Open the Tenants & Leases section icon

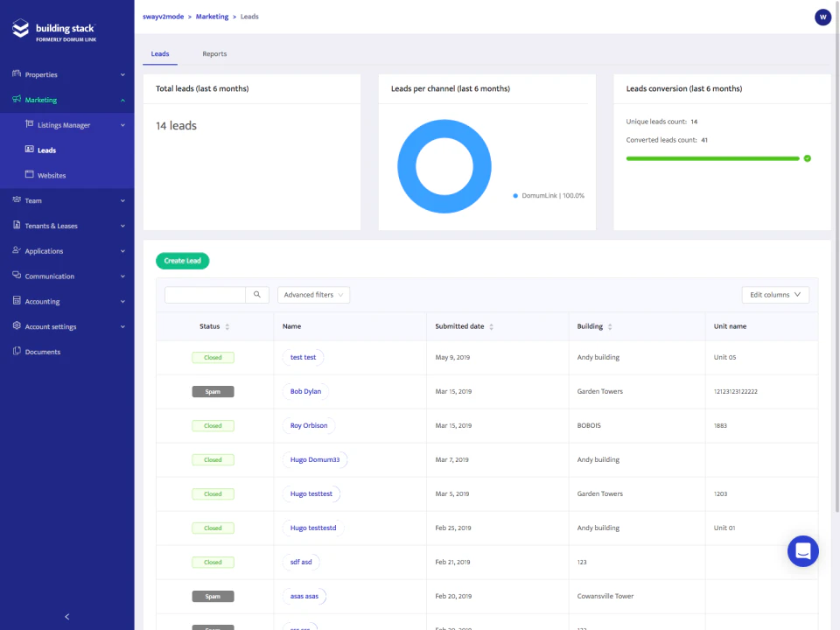(x=16, y=226)
